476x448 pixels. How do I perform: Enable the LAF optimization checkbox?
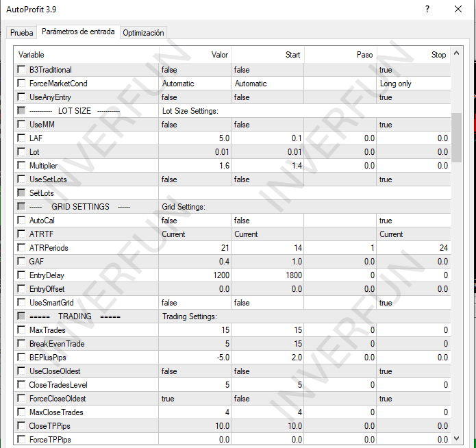click(x=21, y=138)
